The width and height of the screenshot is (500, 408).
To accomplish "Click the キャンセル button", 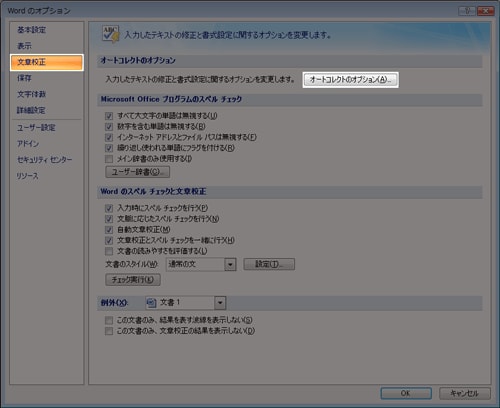I will pos(465,393).
